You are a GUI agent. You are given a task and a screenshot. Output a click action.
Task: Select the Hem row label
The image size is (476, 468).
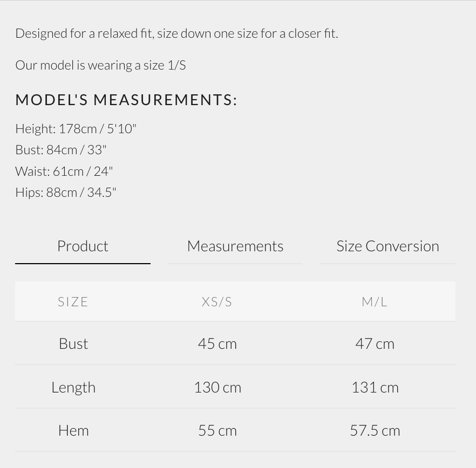[x=73, y=430]
